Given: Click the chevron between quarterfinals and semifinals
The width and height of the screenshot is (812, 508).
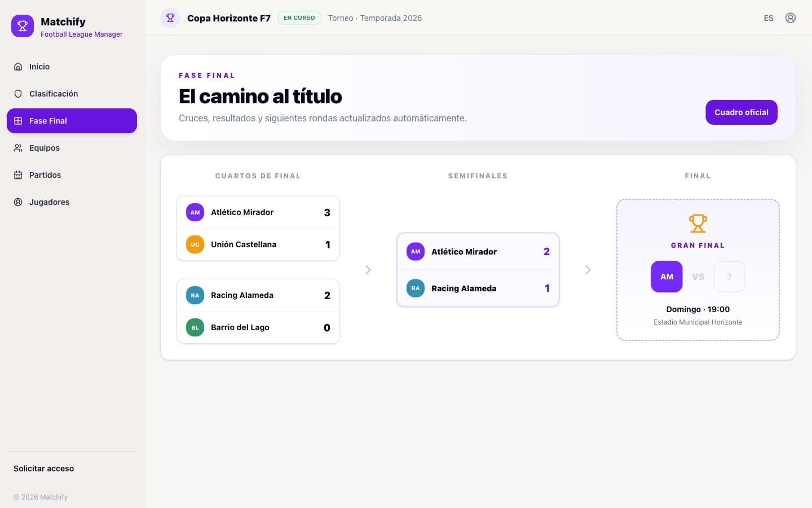Looking at the screenshot, I should pos(368,270).
